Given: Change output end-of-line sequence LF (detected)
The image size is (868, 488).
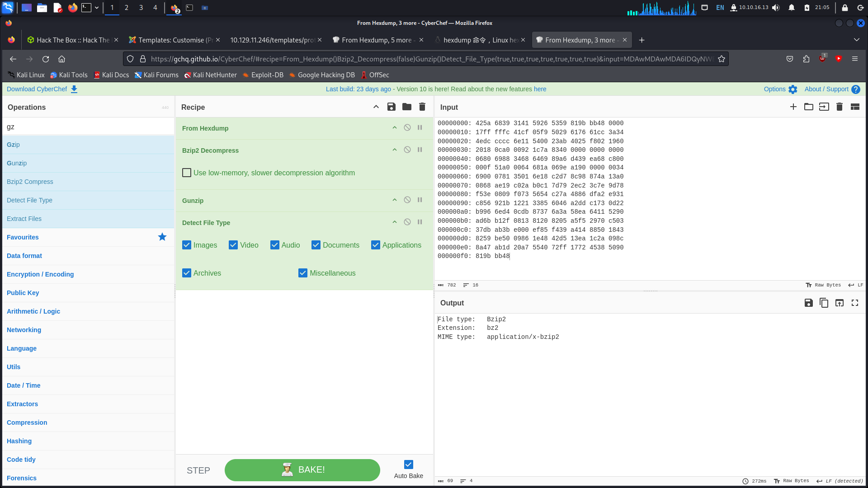Looking at the screenshot, I should tap(840, 481).
